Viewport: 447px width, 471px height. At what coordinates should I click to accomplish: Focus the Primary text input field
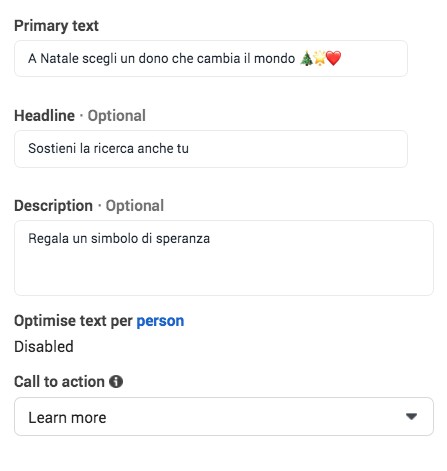(211, 59)
